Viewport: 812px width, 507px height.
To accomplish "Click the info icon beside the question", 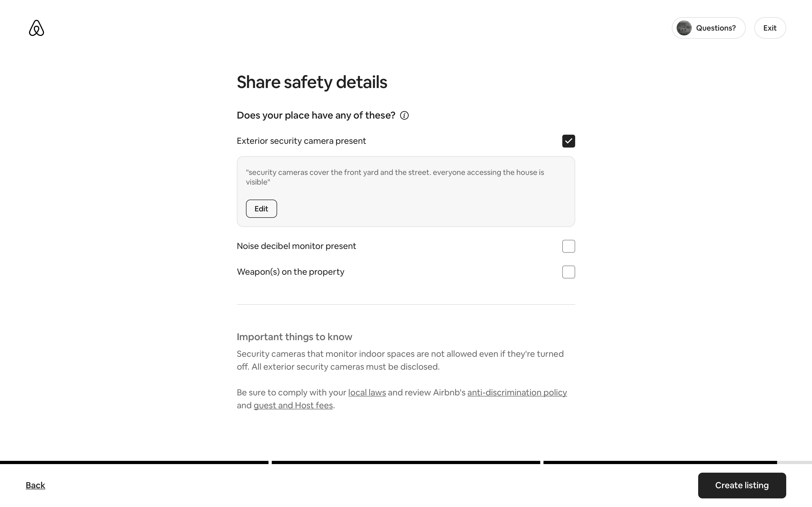I will click(x=404, y=115).
